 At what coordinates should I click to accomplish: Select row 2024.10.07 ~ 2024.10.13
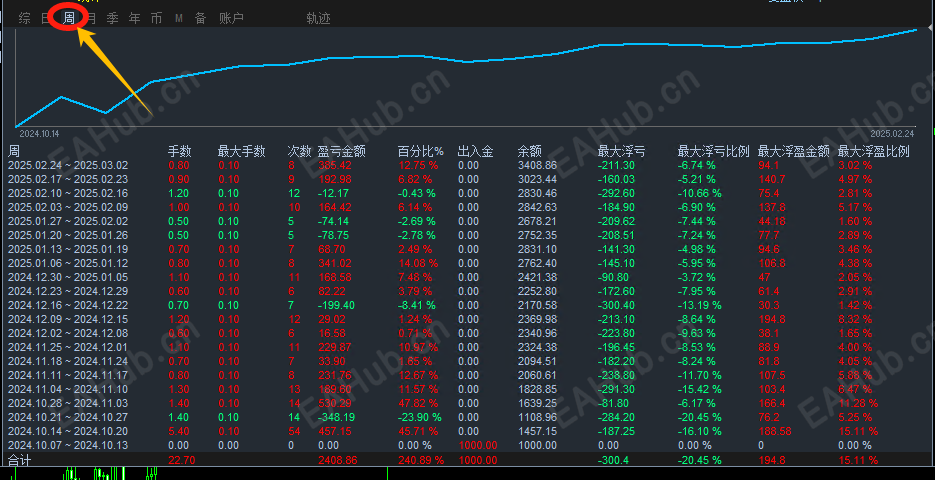(x=468, y=445)
